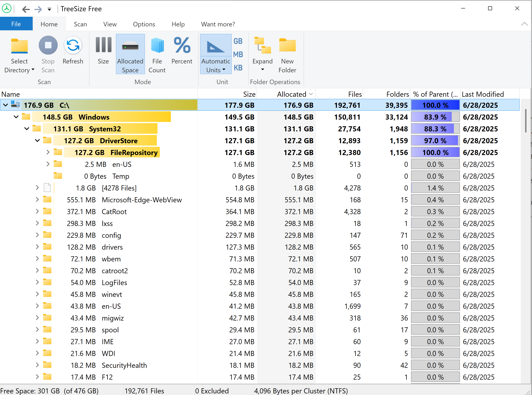
Task: Click the catroot2 folder icon
Action: click(47, 270)
